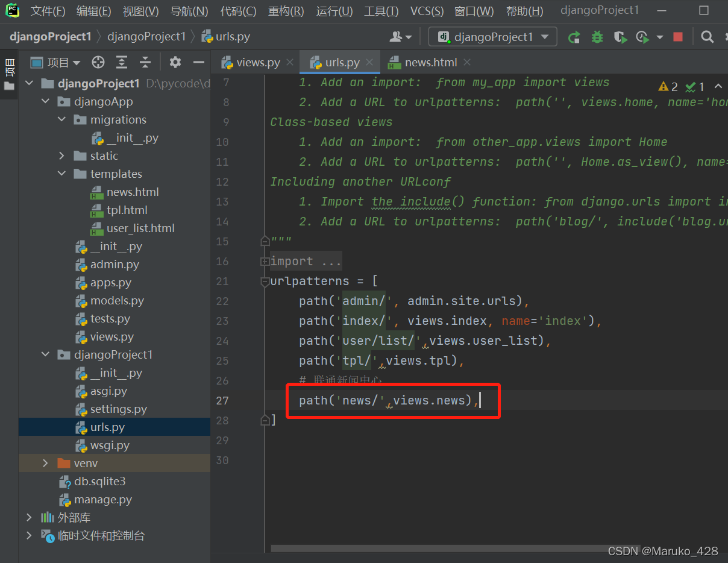
Task: Collapse all in project tree
Action: 145,62
